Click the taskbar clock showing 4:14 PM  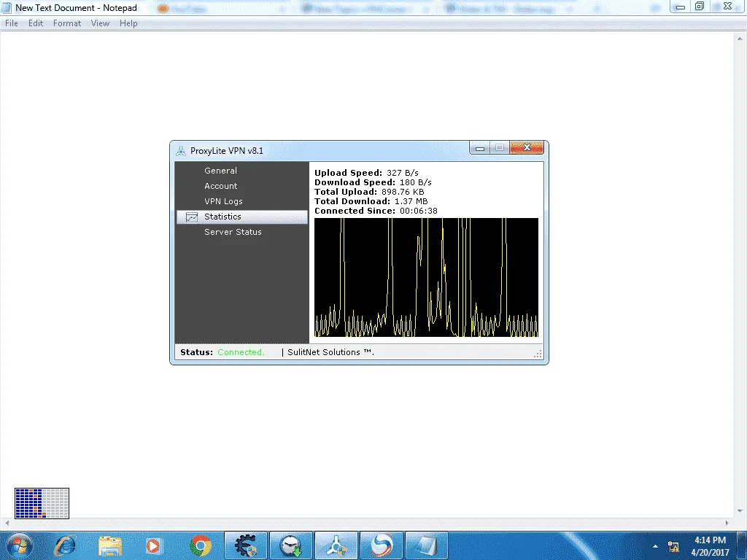710,546
